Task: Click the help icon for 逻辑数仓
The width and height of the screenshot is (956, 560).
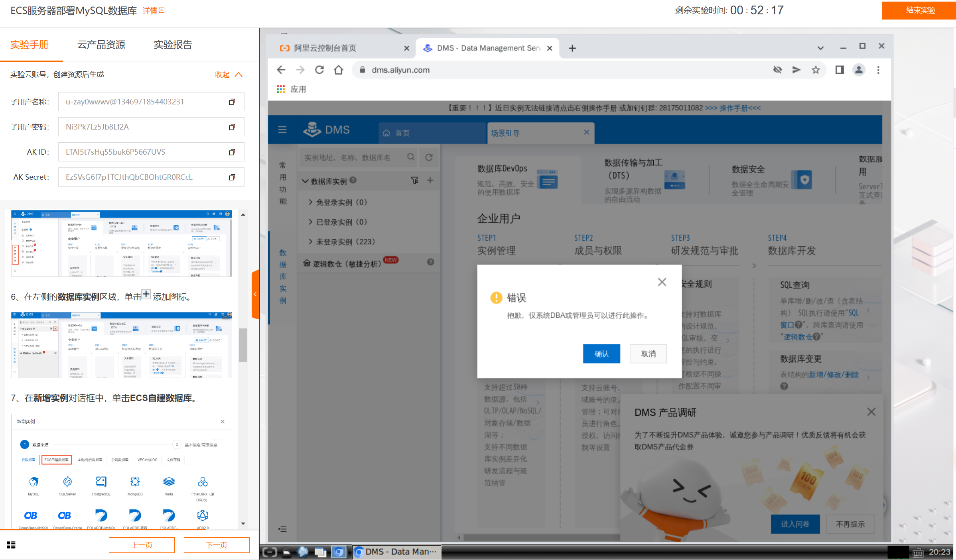Action: (430, 262)
